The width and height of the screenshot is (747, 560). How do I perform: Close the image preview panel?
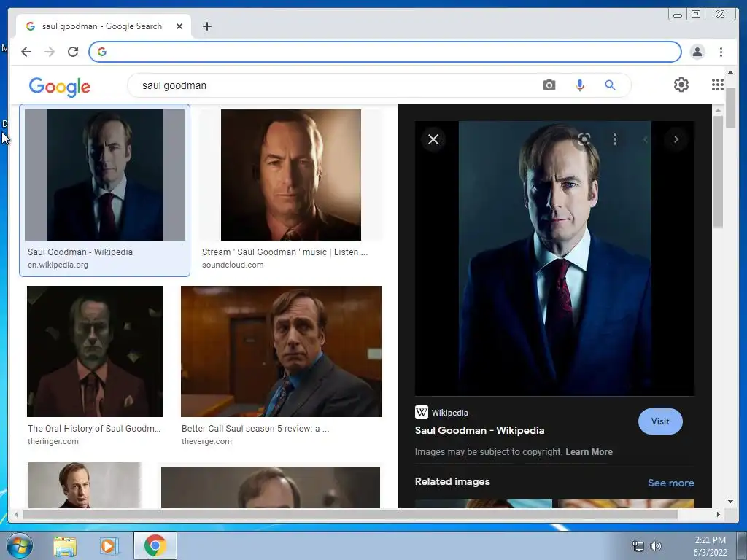[433, 139]
